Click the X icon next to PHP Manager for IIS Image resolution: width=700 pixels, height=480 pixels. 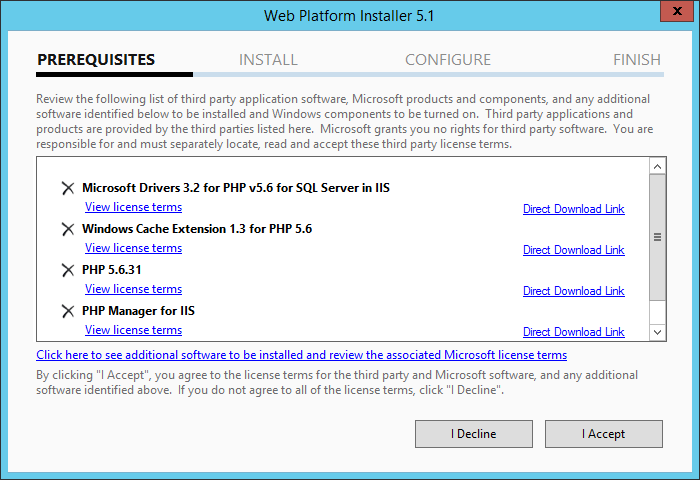68,311
